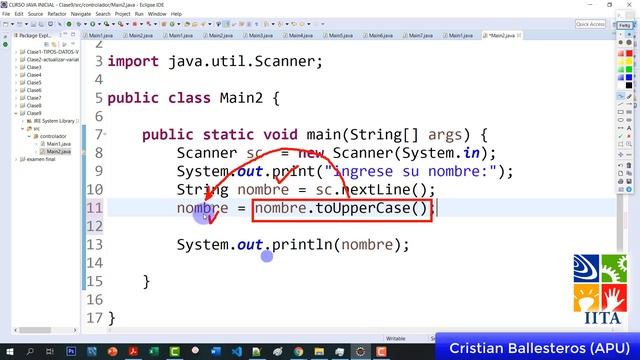This screenshot has width=640, height=360.
Task: Click the magnifier zoom tool in palette
Action: point(629,144)
